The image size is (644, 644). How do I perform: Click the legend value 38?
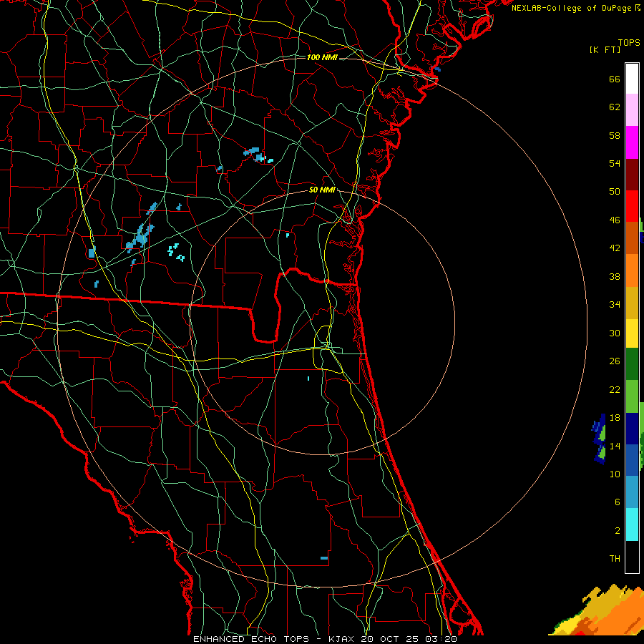coord(615,277)
